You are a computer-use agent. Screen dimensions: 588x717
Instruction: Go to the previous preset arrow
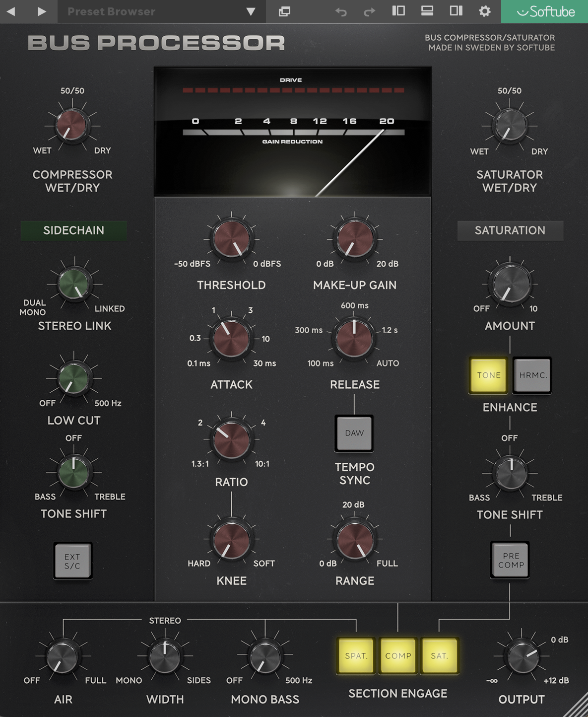pos(11,11)
